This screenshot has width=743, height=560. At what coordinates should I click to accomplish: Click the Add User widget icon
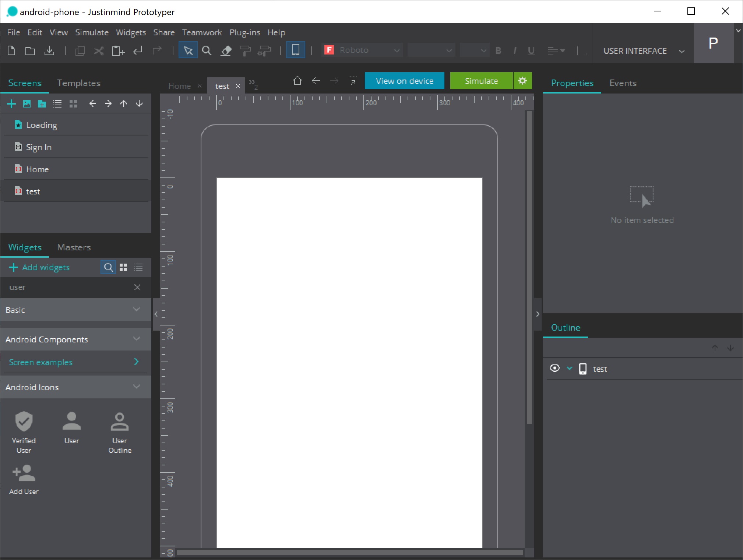[x=24, y=473]
